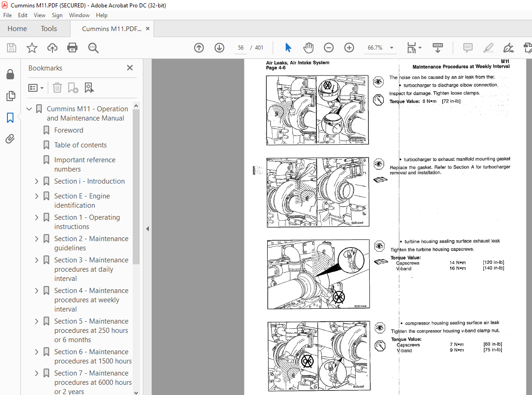Screen dimensions: 532x395
Task: Expand Section 7 6000 hours bookmark
Action: click(x=37, y=373)
